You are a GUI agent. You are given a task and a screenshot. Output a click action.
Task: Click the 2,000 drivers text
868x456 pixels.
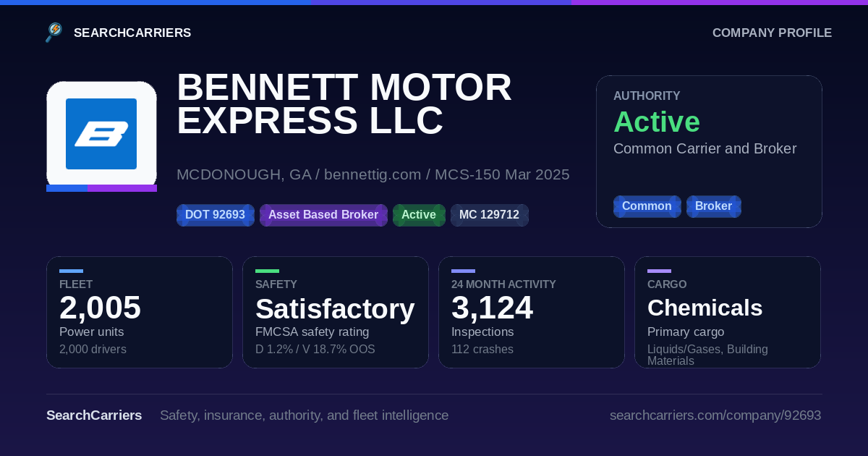pyautogui.click(x=93, y=350)
